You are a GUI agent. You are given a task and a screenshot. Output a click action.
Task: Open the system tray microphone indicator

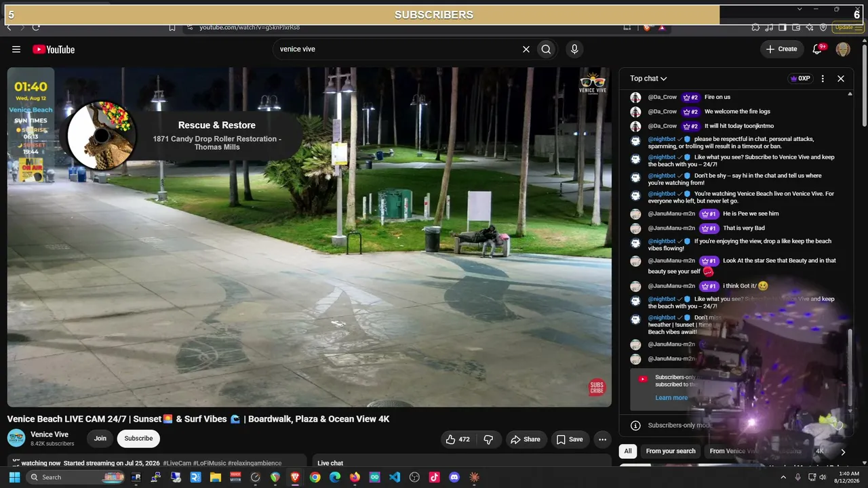point(798,477)
